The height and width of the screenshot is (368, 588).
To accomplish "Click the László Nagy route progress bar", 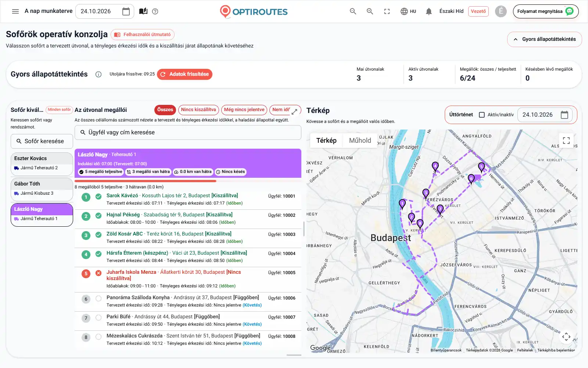I will click(188, 181).
